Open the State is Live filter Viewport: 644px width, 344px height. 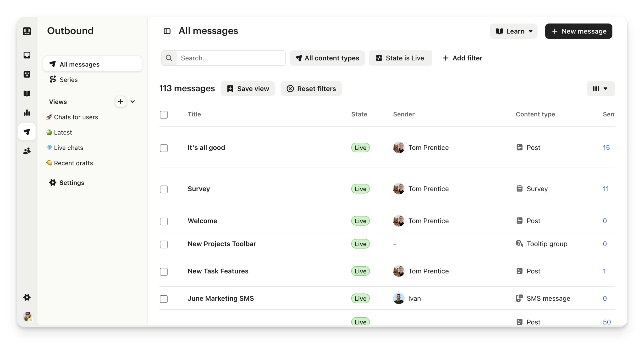400,58
